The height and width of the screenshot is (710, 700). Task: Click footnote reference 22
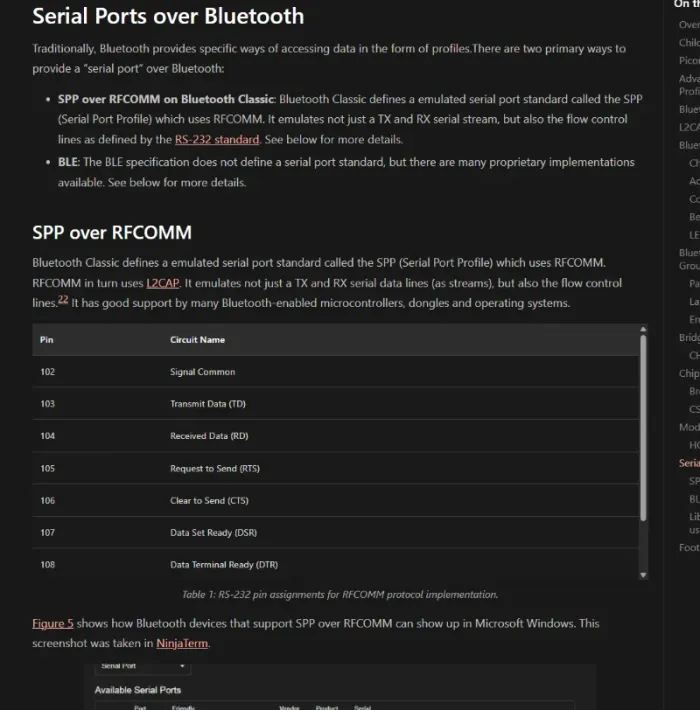63,302
